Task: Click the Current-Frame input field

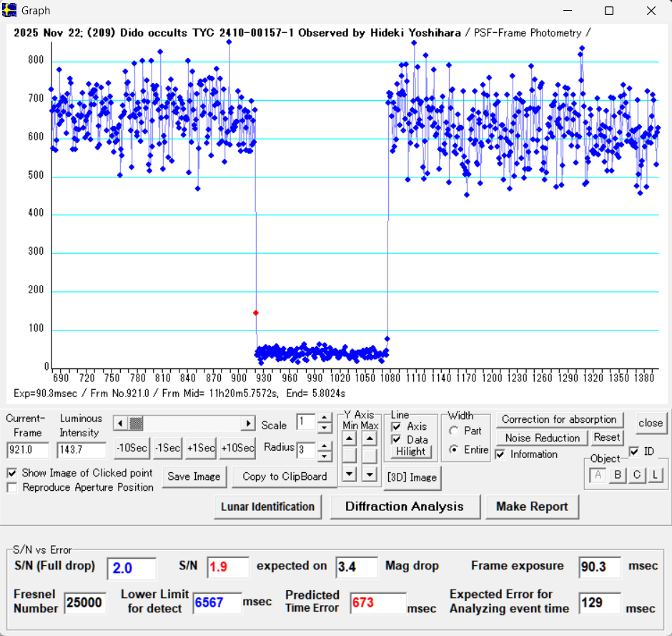Action: tap(27, 451)
